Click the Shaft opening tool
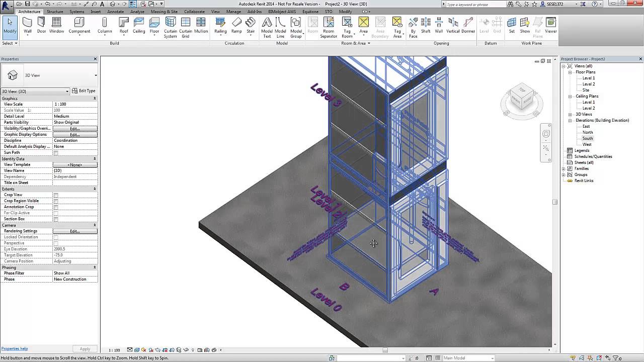The width and height of the screenshot is (644, 362). coord(426,25)
